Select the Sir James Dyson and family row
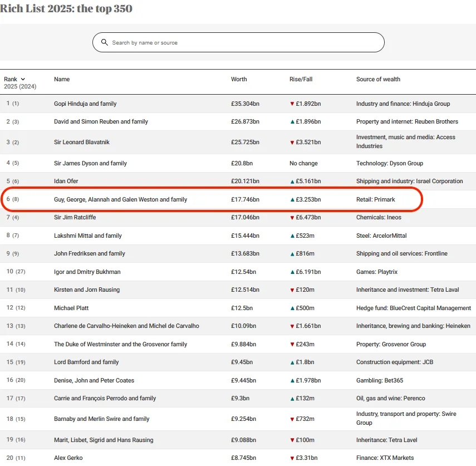Viewport: 476px width, 466px height. pos(90,163)
